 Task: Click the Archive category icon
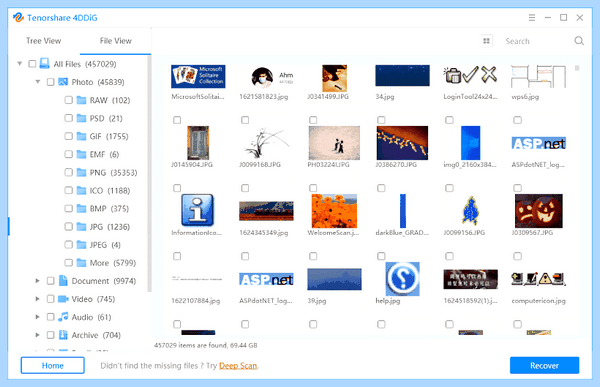63,335
